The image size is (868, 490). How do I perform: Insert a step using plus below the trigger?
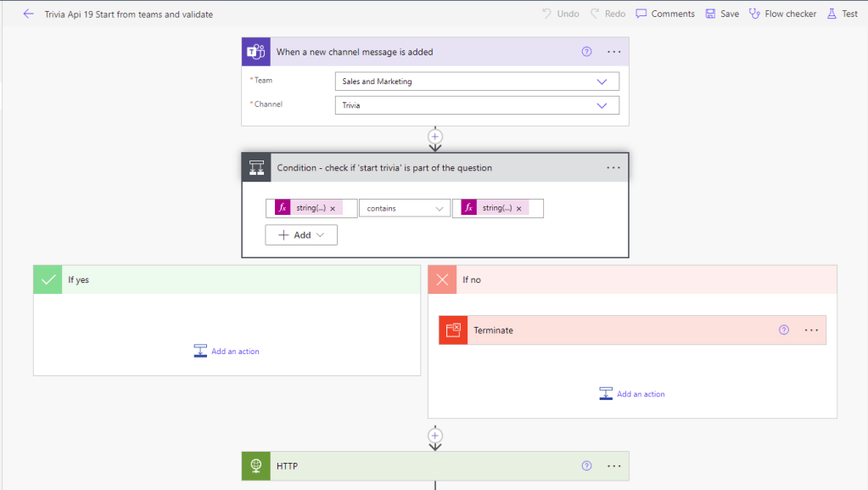pyautogui.click(x=435, y=136)
